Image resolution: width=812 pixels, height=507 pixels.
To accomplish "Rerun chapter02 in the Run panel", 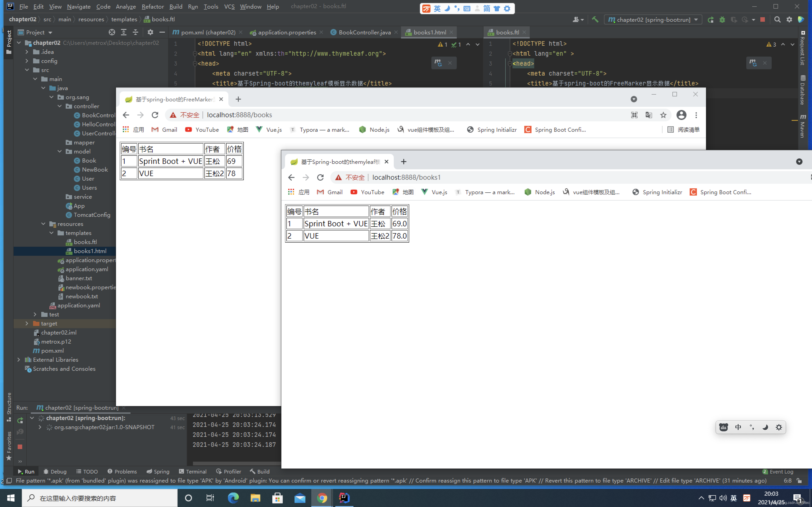I will coord(20,421).
